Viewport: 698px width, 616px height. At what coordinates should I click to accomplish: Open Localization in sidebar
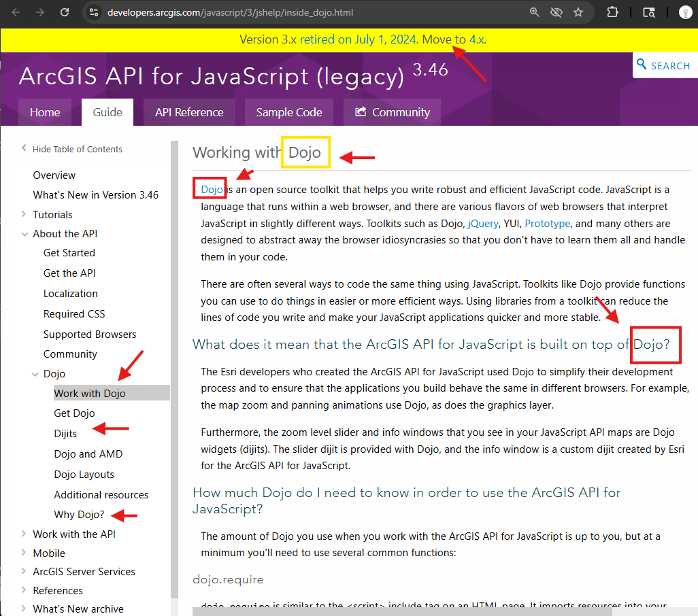point(70,294)
